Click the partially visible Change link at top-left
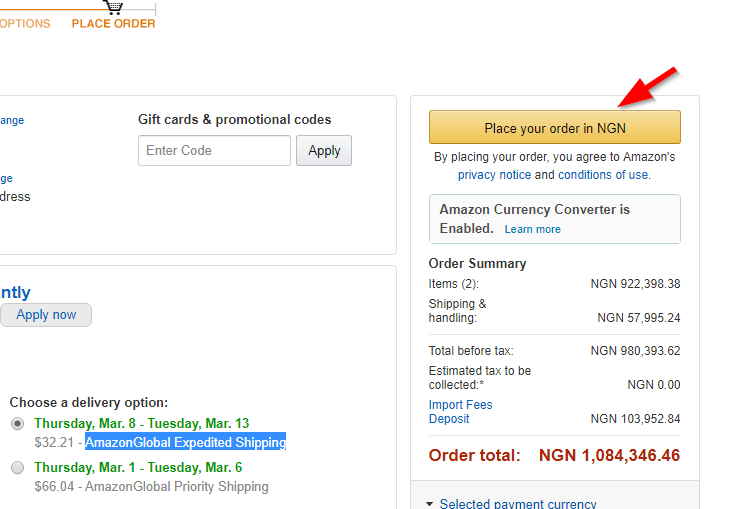This screenshot has height=509, width=750. point(12,121)
